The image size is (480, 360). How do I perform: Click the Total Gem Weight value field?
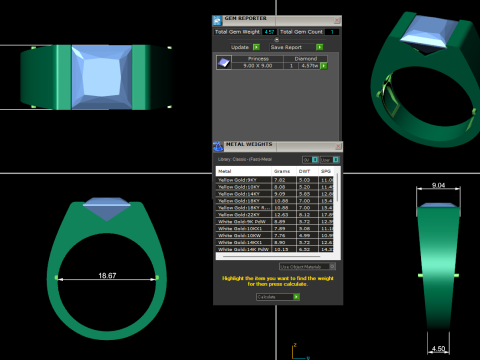pyautogui.click(x=269, y=32)
